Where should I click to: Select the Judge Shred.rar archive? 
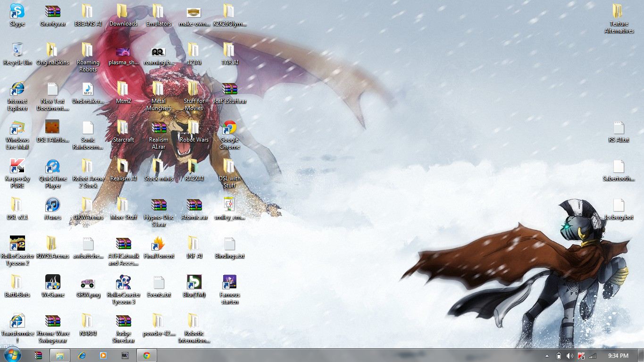[123, 328]
